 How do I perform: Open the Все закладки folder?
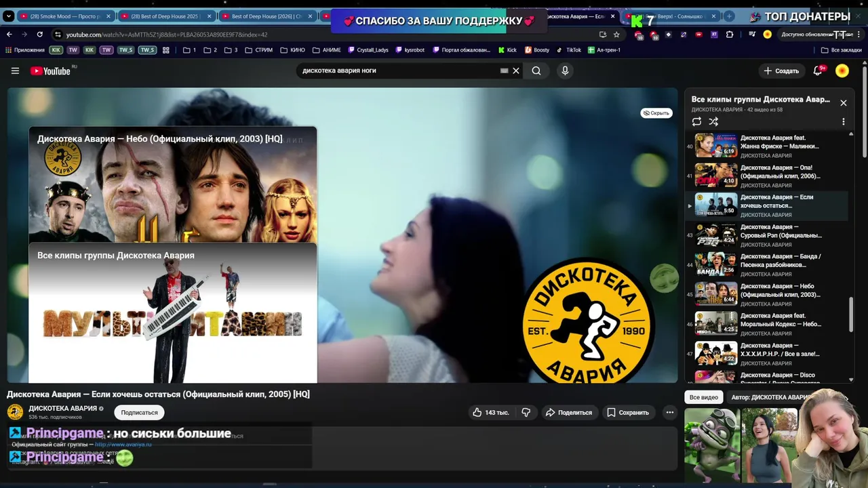click(841, 49)
